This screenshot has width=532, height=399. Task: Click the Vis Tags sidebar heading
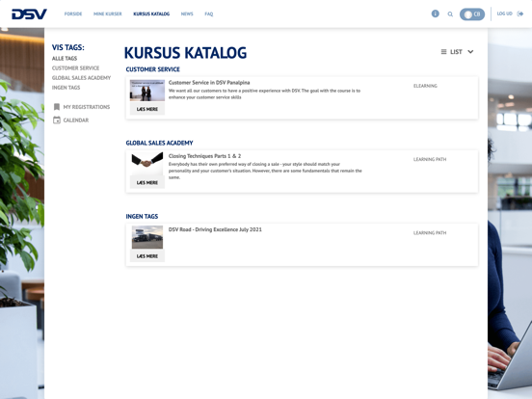tap(68, 47)
